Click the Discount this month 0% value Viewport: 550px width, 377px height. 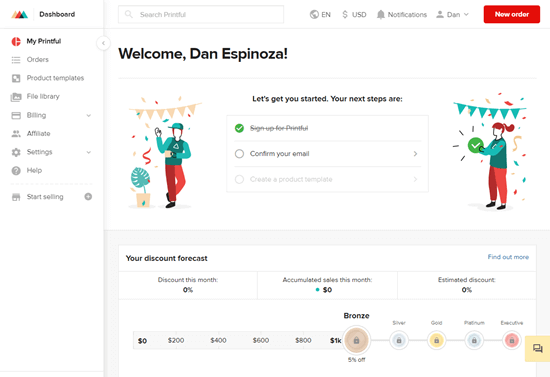pyautogui.click(x=188, y=290)
